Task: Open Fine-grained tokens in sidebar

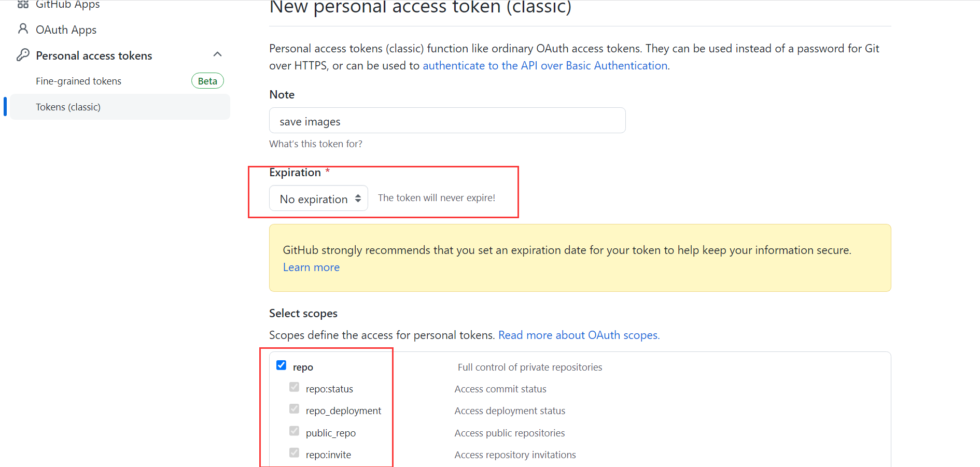Action: tap(78, 81)
